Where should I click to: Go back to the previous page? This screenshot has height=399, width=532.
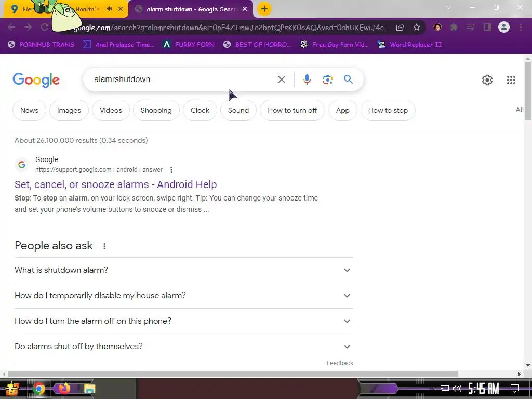pos(11,27)
